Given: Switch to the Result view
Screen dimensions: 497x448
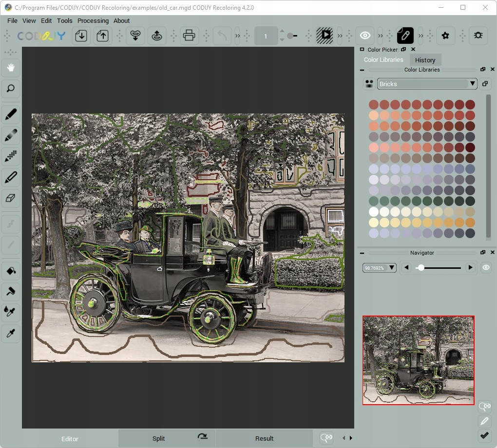Looking at the screenshot, I should (x=264, y=438).
